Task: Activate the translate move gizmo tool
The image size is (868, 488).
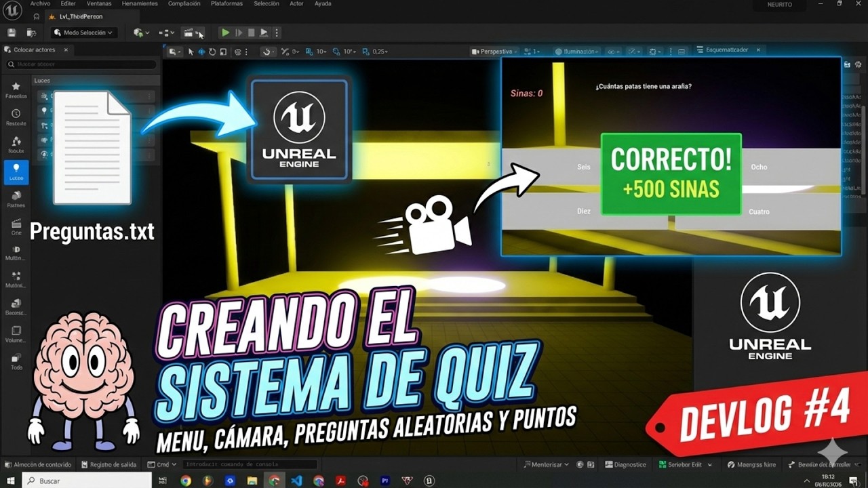Action: (x=201, y=52)
